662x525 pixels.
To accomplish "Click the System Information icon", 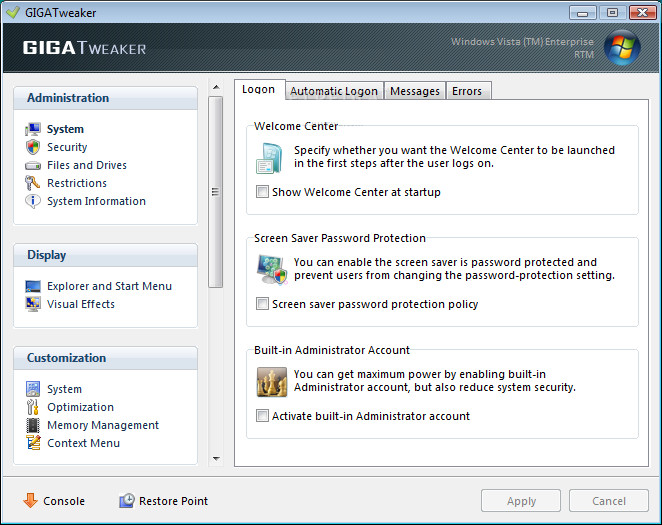I will click(x=33, y=201).
